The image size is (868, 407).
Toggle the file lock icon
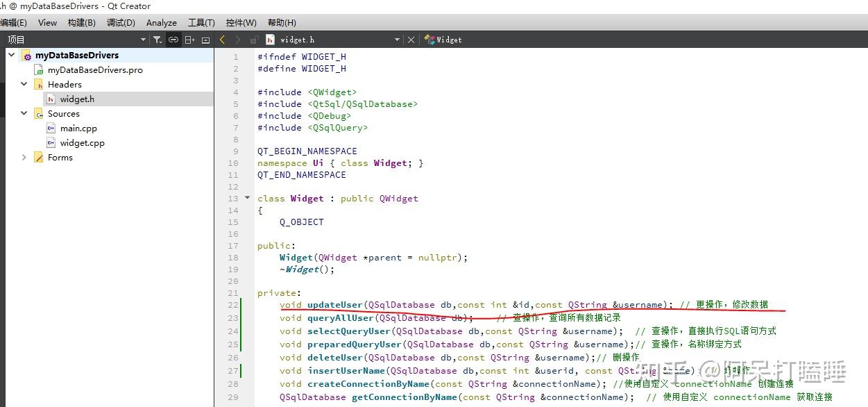(254, 40)
